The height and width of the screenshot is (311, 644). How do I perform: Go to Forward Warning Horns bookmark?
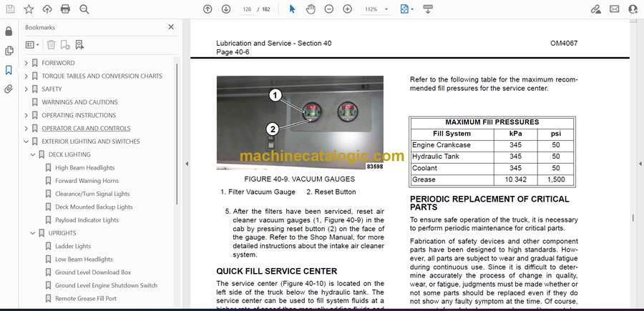point(87,181)
